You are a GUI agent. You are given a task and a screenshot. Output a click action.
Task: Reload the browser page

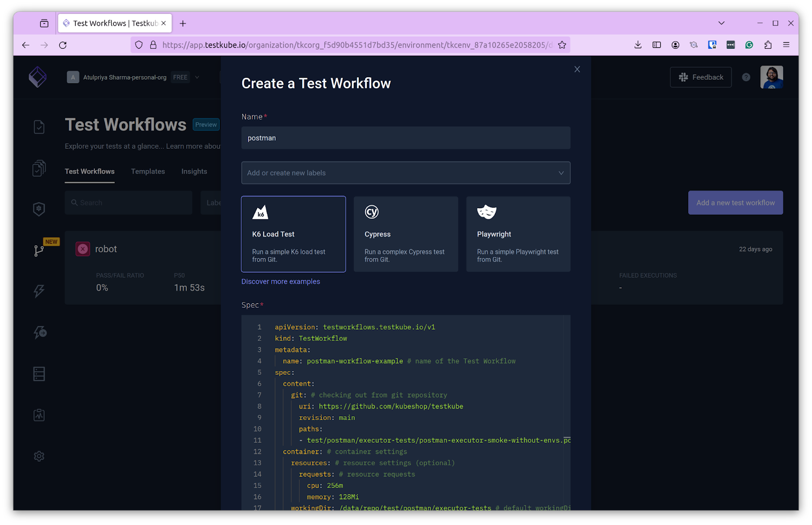coord(63,45)
